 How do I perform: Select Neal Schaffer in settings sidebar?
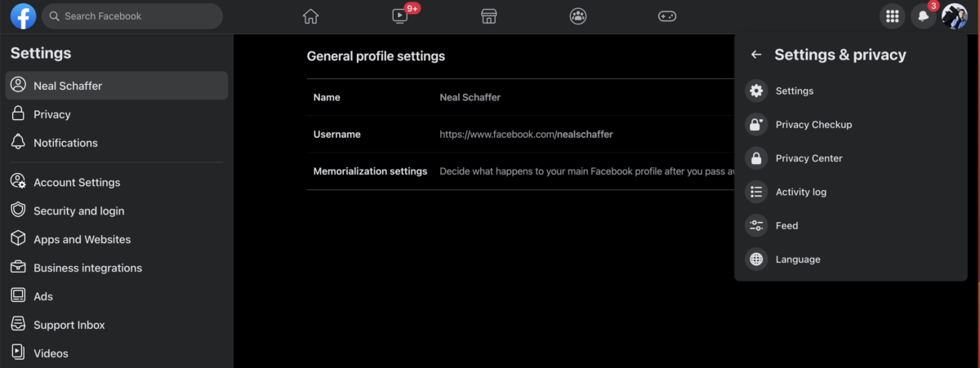pyautogui.click(x=117, y=86)
